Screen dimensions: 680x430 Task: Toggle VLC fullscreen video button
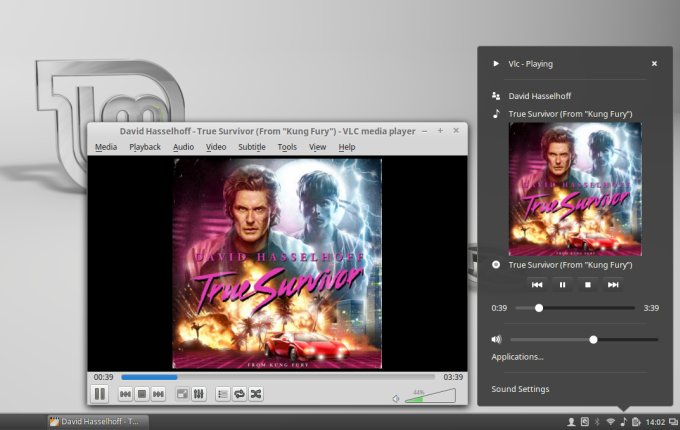183,394
